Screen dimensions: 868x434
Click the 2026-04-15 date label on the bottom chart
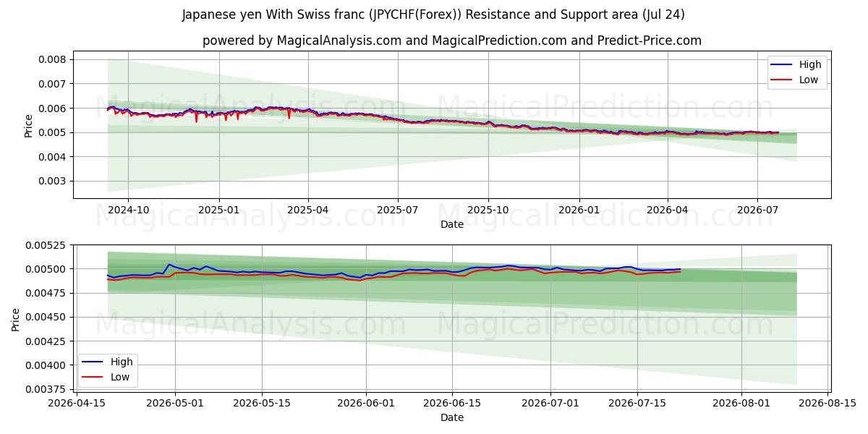77,404
